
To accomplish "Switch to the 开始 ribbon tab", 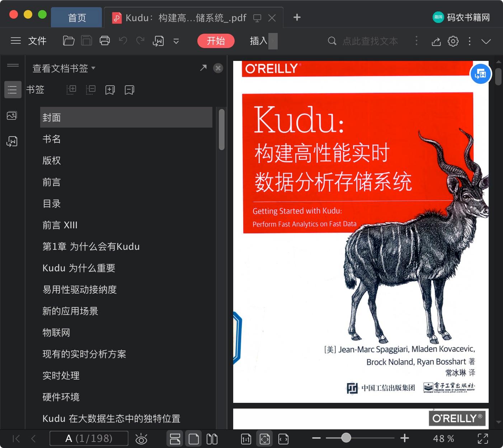I will pyautogui.click(x=216, y=41).
